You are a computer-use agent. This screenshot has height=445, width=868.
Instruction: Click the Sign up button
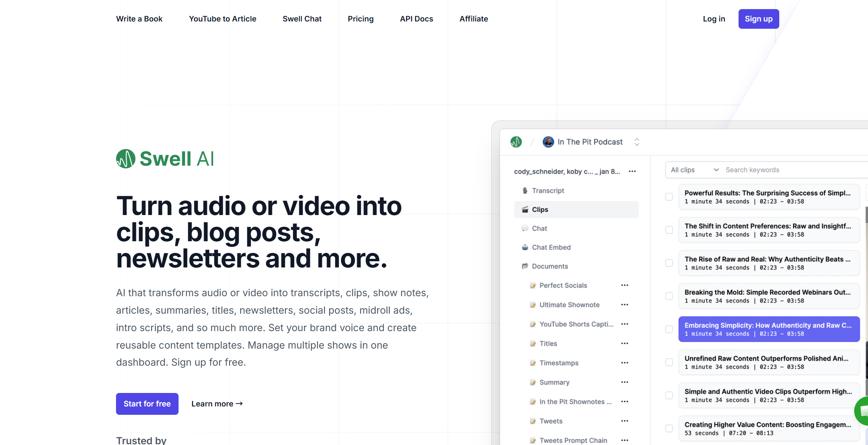click(x=759, y=19)
